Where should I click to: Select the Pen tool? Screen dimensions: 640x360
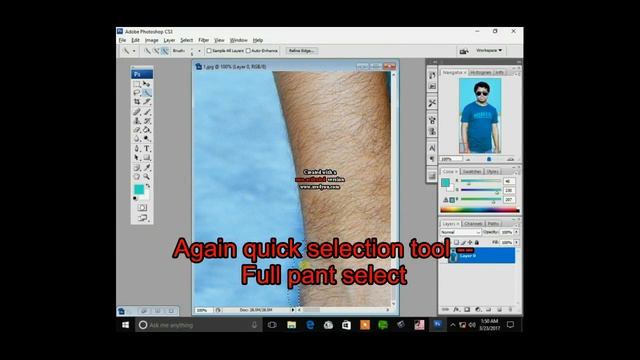pos(137,149)
